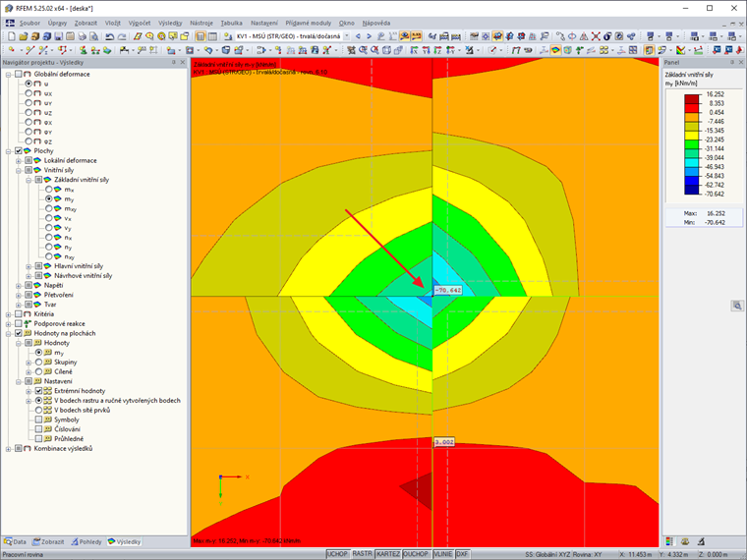Toggle the table view icon

coord(212,36)
